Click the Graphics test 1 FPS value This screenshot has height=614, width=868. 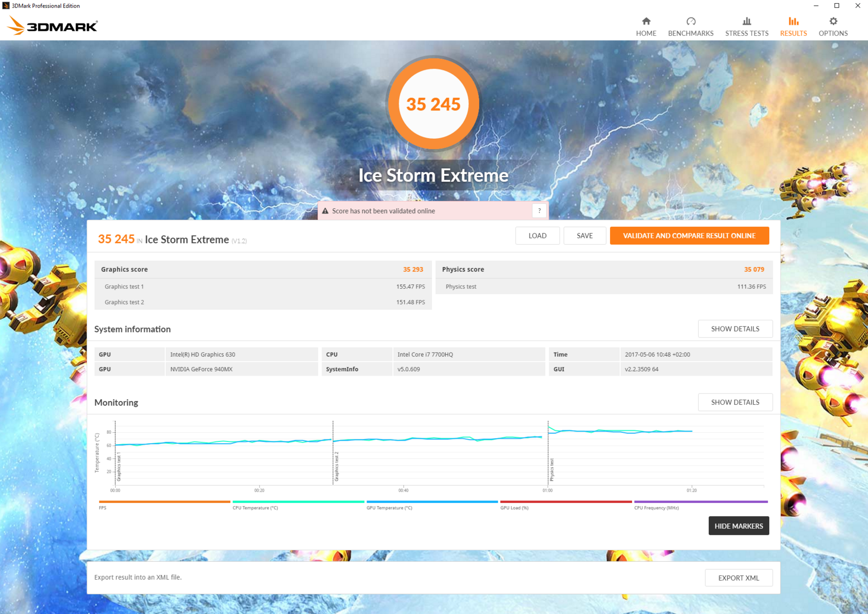[410, 287]
